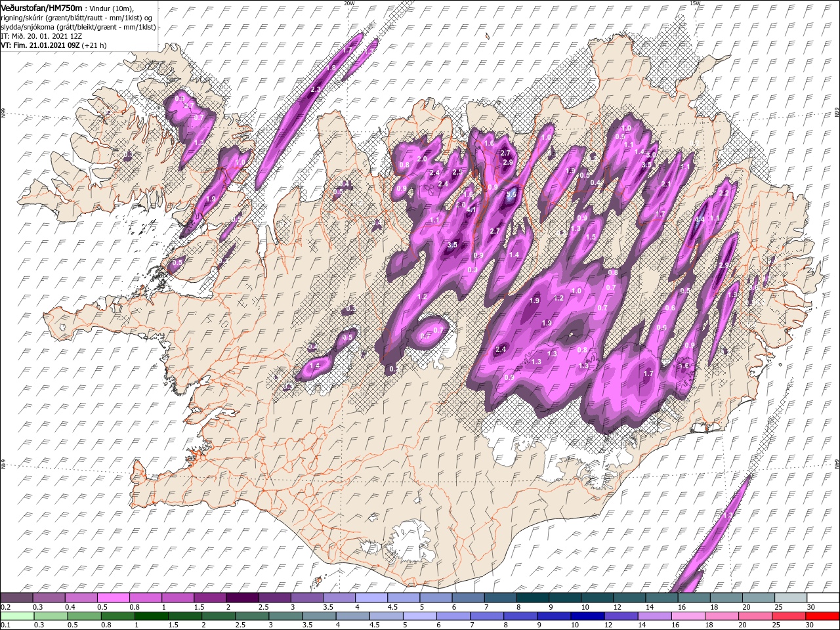The height and width of the screenshot is (630, 840).
Task: Click the snow legend swatch for 0.2–0.3 mm
Action: coord(17,598)
